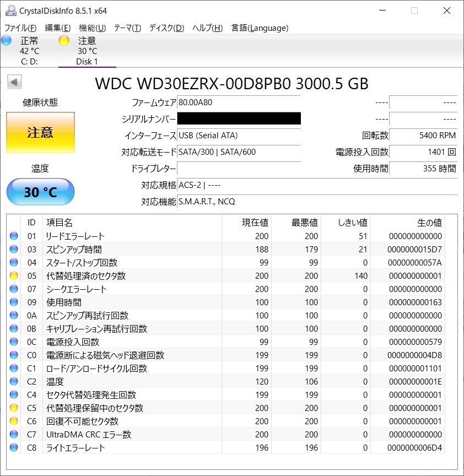The height and width of the screenshot is (476, 464).
Task: Open the ヘルプ(H) menu
Action: coord(208,28)
